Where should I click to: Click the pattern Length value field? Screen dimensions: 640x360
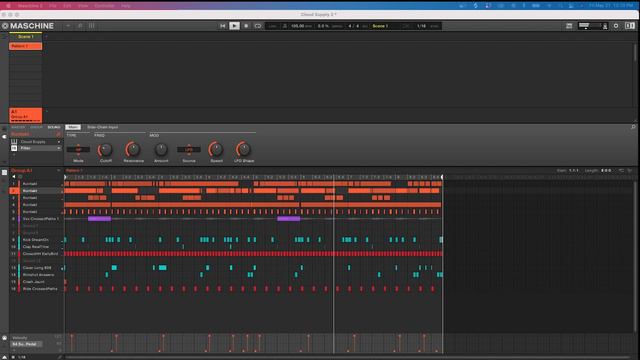pyautogui.click(x=606, y=171)
